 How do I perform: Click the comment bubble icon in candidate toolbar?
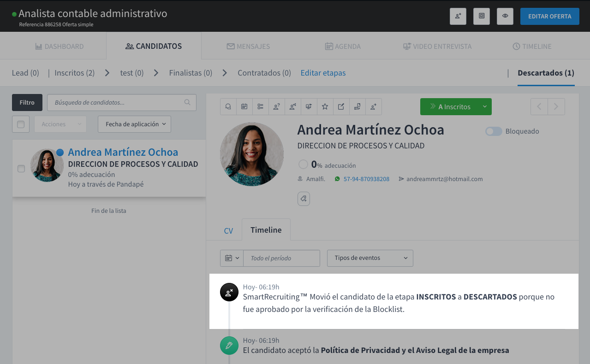tap(228, 107)
